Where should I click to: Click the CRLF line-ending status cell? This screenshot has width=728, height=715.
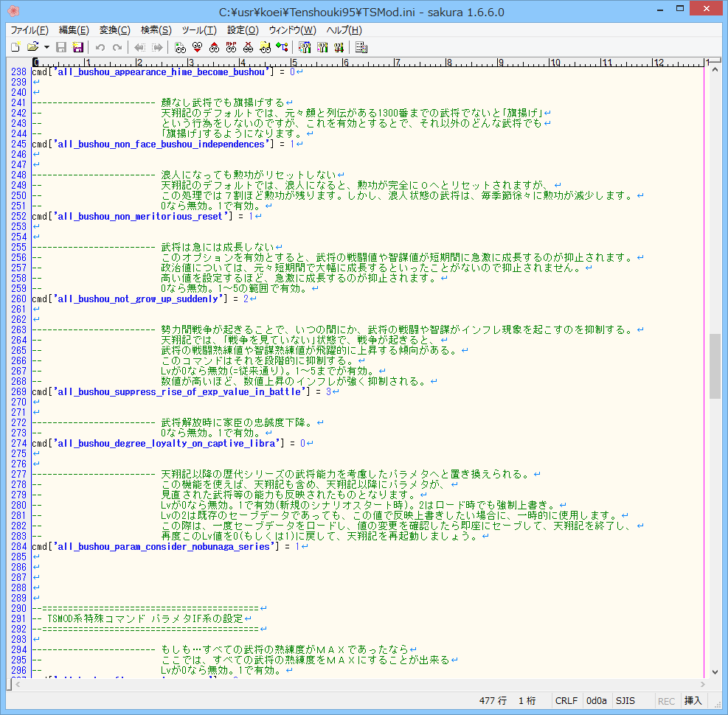[x=566, y=701]
